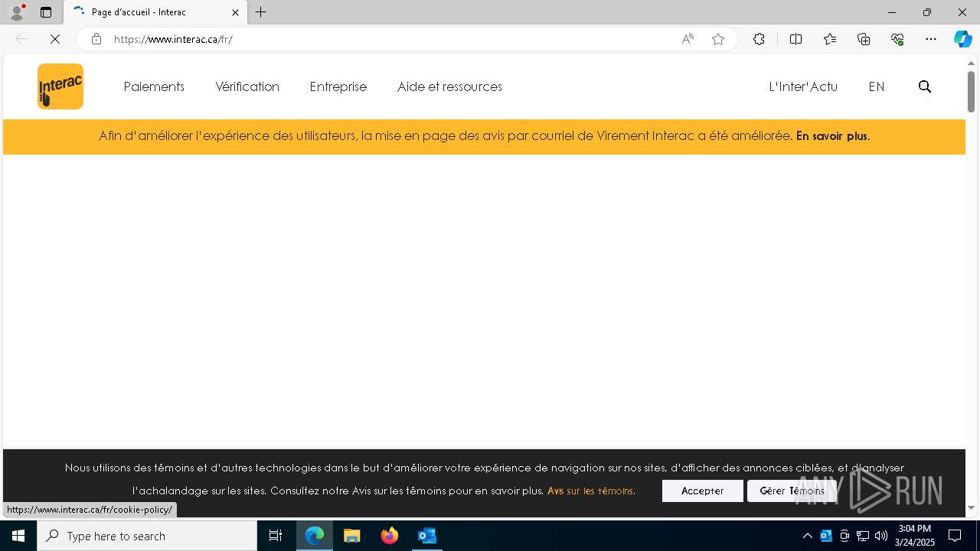Open Browser essentials heart icon
Viewport: 980px width, 551px height.
point(897,39)
